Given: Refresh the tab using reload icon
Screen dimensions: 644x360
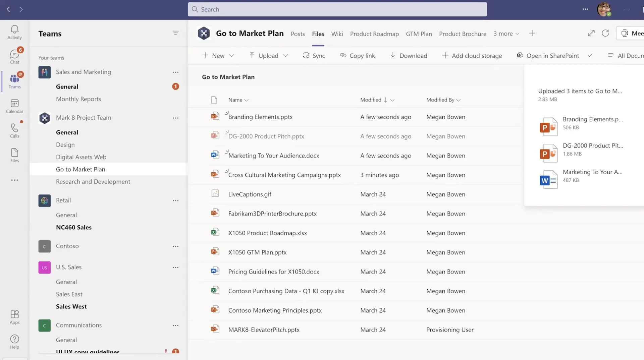Looking at the screenshot, I should [605, 33].
